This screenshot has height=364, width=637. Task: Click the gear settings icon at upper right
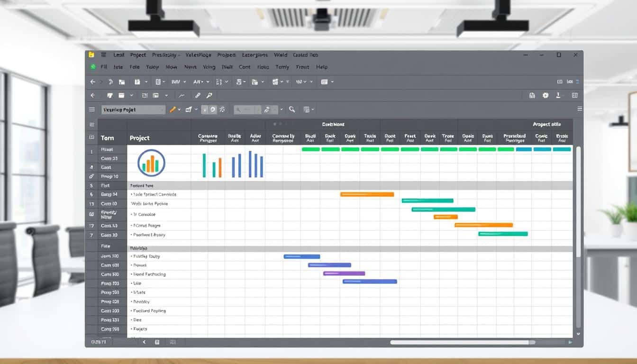[546, 95]
